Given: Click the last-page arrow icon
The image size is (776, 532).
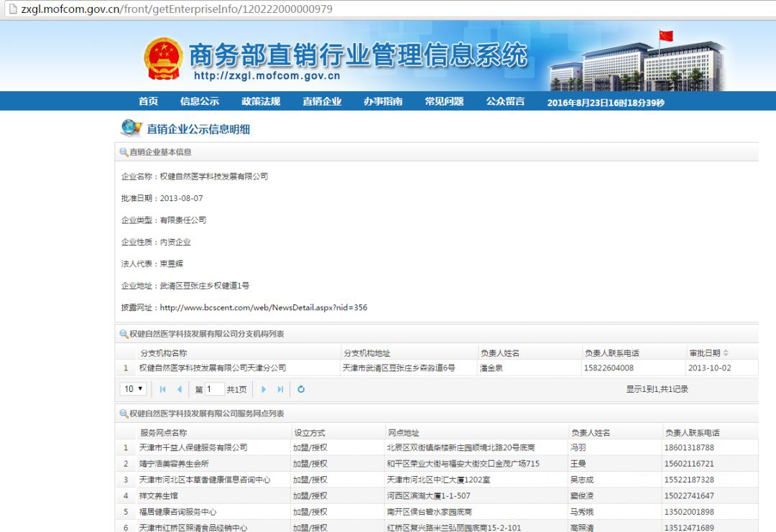Looking at the screenshot, I should [x=281, y=388].
